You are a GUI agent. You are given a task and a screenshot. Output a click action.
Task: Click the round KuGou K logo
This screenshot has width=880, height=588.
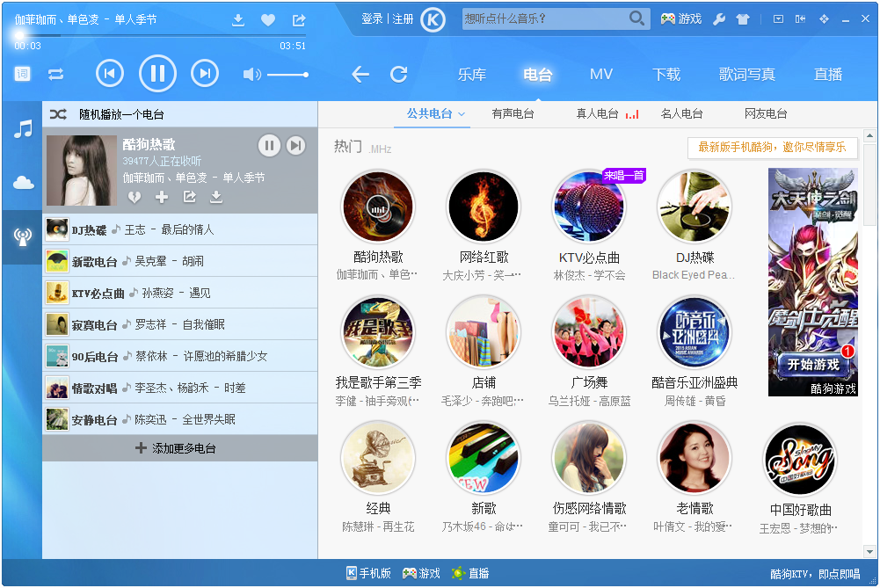(x=433, y=20)
